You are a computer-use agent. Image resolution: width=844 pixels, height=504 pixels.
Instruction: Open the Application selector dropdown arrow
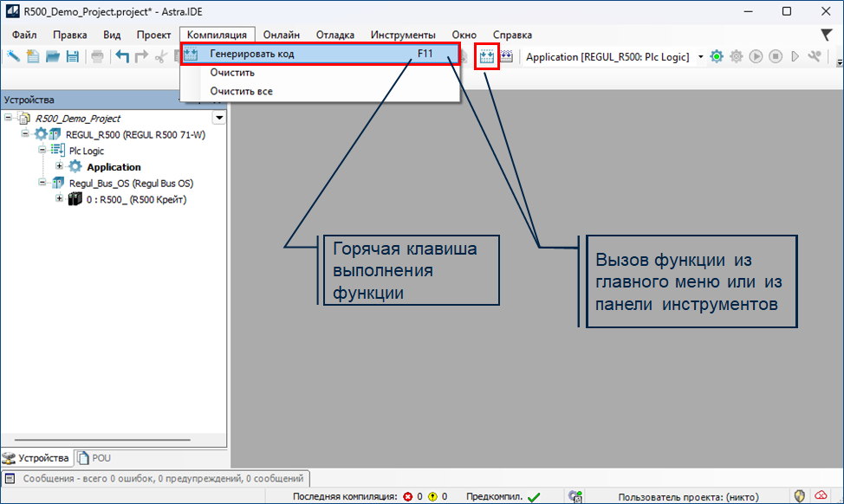click(x=700, y=57)
